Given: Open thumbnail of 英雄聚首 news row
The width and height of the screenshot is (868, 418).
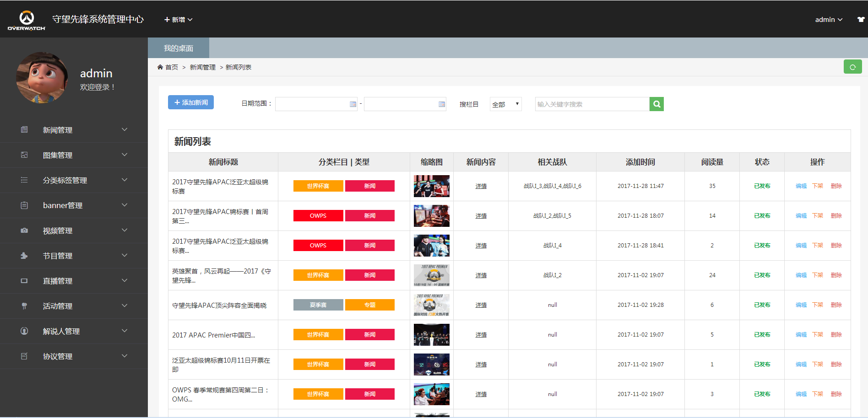Looking at the screenshot, I should [x=432, y=275].
